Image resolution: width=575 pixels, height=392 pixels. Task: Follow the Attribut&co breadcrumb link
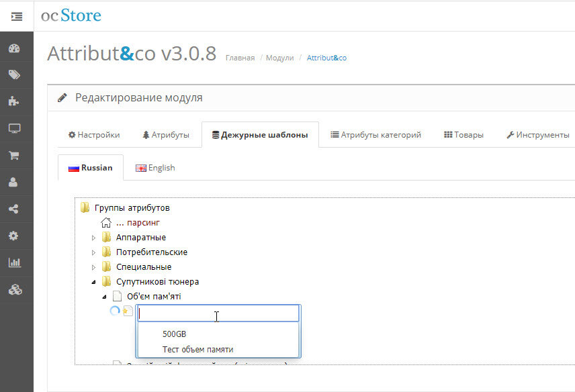(x=326, y=58)
